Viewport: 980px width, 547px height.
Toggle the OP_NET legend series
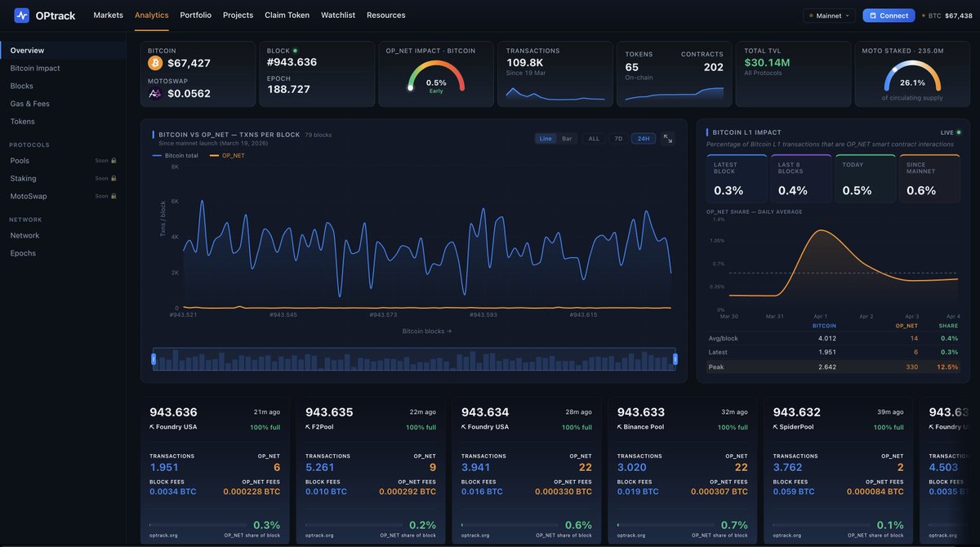(x=227, y=155)
